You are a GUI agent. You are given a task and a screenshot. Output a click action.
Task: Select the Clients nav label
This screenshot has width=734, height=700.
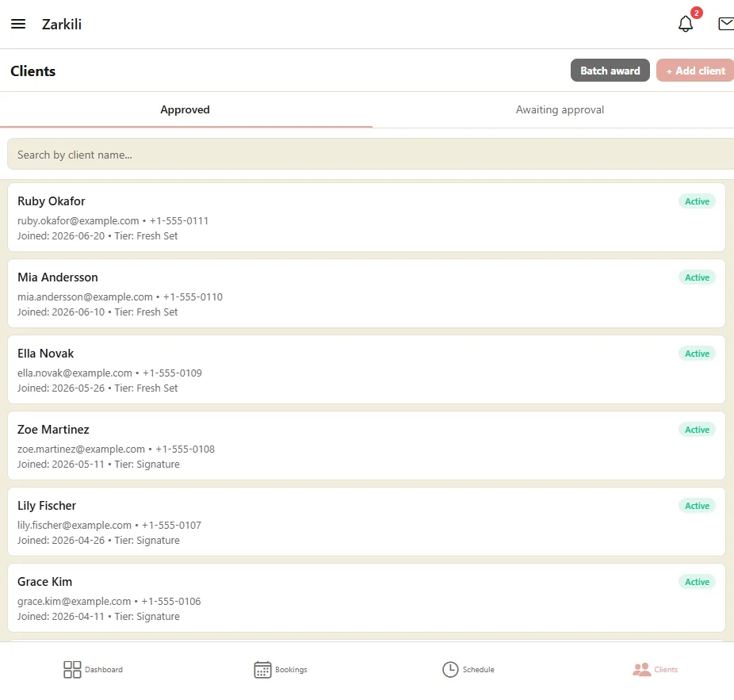point(666,670)
